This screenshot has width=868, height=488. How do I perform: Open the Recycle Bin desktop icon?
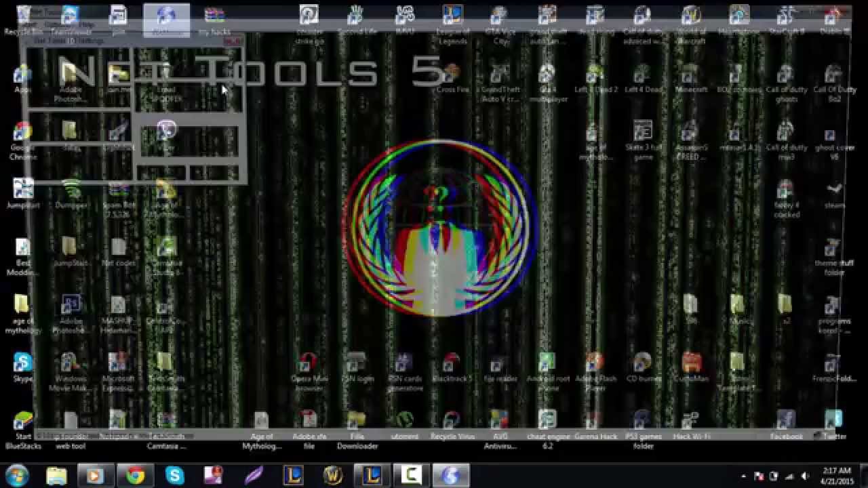(x=22, y=20)
